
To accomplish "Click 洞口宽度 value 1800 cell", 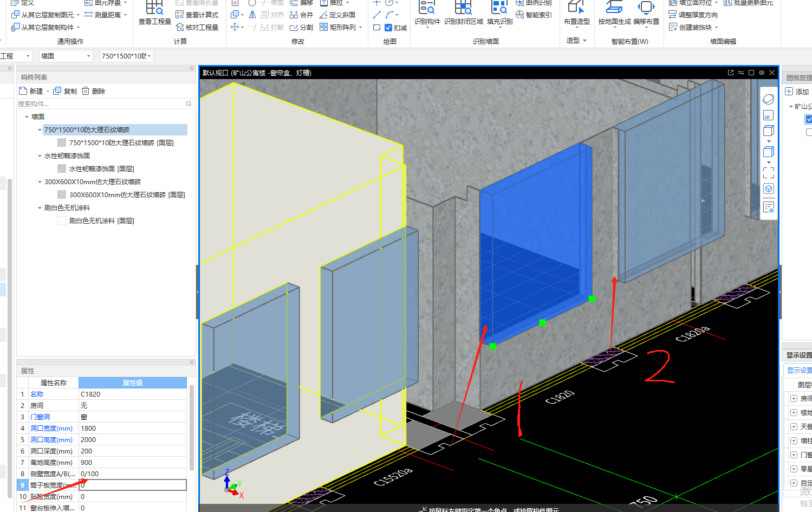I will pyautogui.click(x=133, y=428).
